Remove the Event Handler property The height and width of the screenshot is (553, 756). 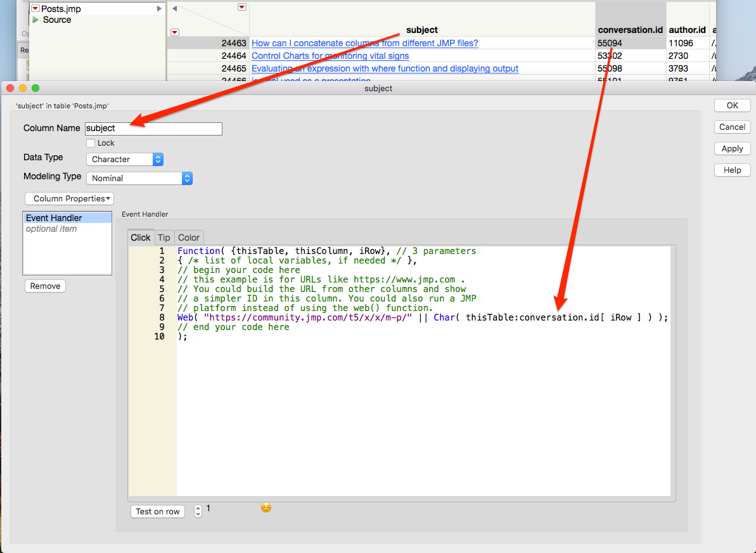(x=44, y=286)
